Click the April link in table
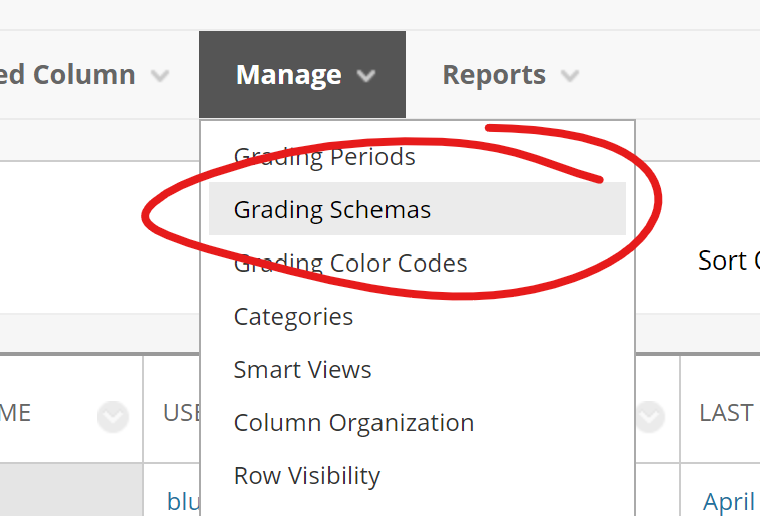The width and height of the screenshot is (760, 516). pos(729,501)
